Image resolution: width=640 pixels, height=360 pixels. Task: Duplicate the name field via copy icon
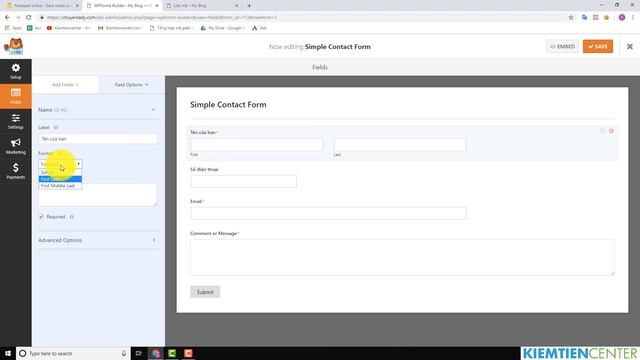click(602, 131)
